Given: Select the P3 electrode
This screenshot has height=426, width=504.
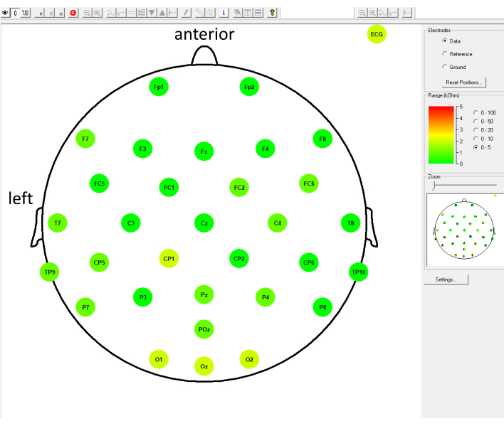Looking at the screenshot, I should [x=142, y=297].
